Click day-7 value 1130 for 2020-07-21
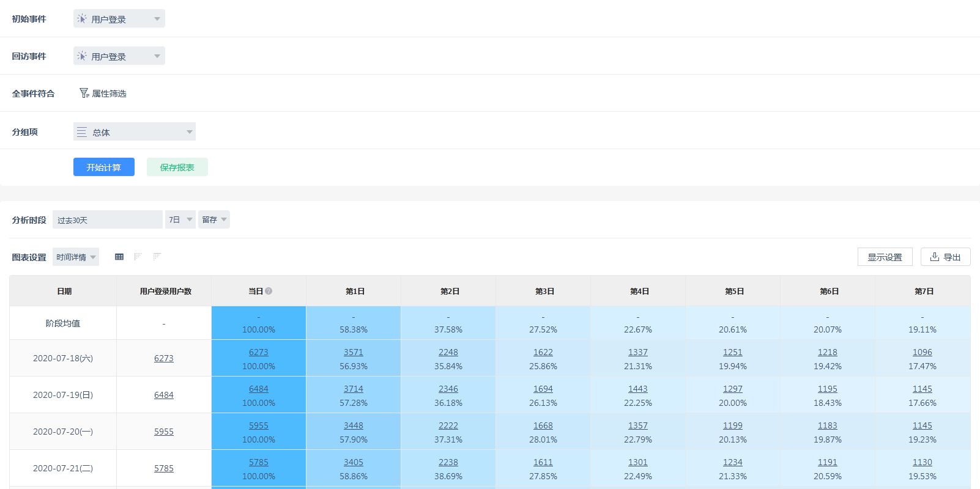The image size is (980, 489). click(x=922, y=462)
